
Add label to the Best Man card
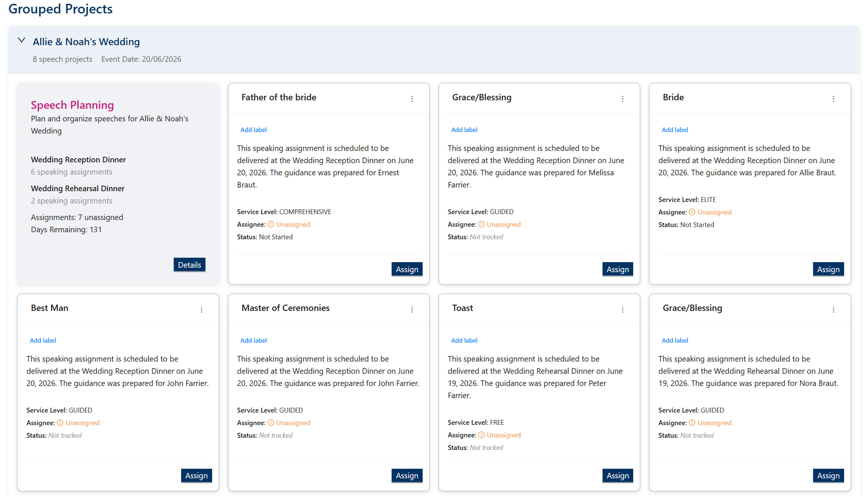(43, 340)
